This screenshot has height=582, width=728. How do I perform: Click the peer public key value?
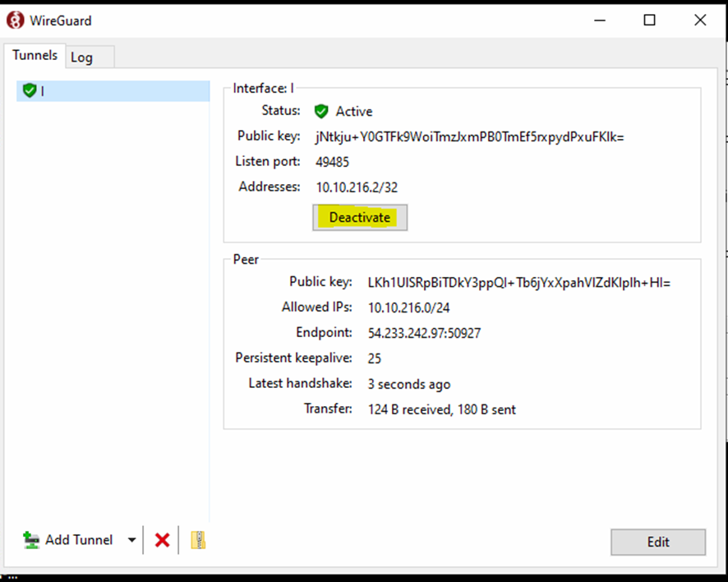pos(519,282)
